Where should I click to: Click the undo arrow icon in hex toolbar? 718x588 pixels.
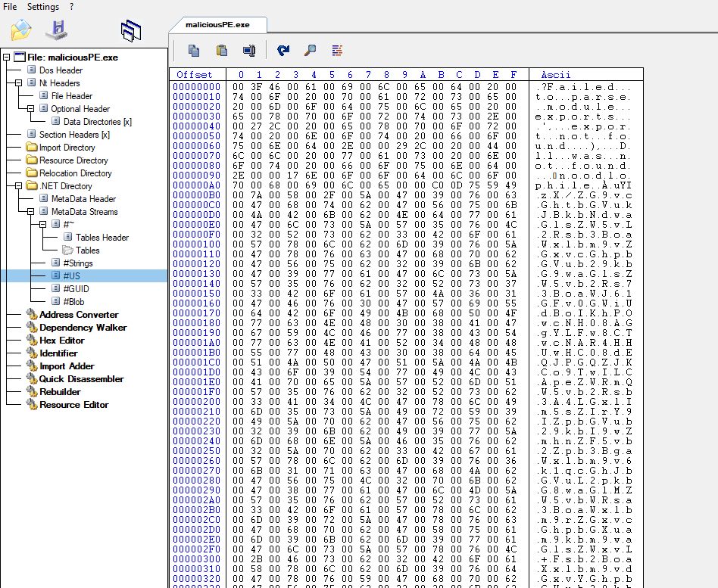coord(283,51)
